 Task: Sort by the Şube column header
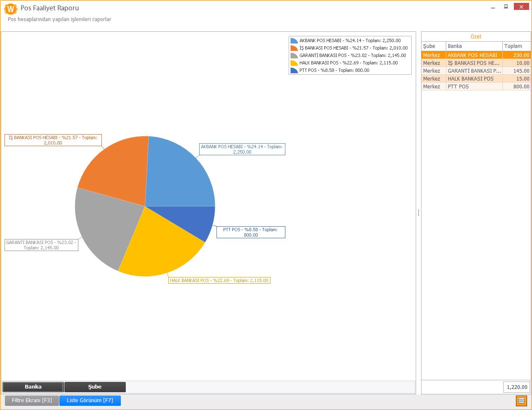[x=433, y=46]
